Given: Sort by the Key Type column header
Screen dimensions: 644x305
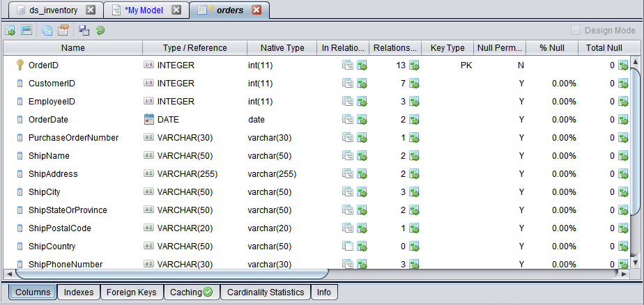Looking at the screenshot, I should point(447,48).
